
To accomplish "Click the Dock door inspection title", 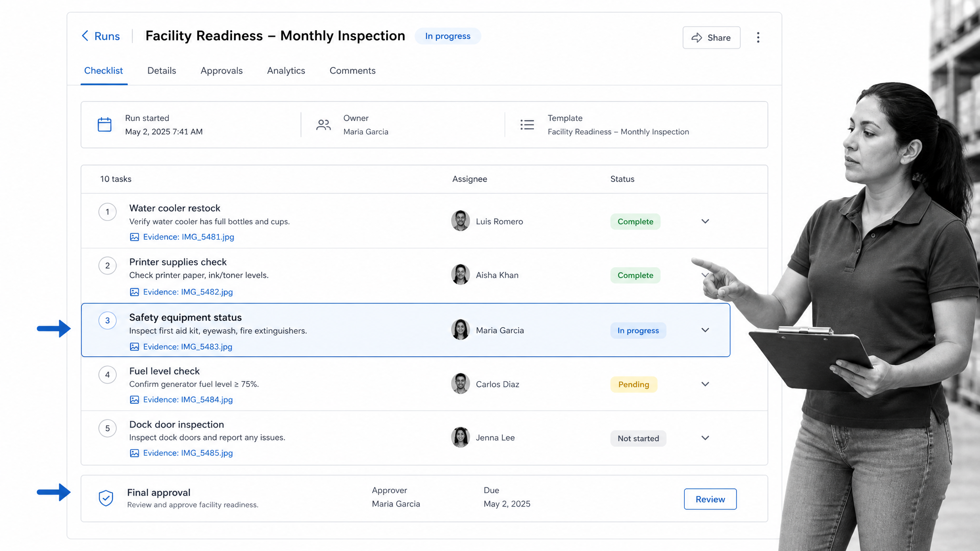I will [x=177, y=425].
